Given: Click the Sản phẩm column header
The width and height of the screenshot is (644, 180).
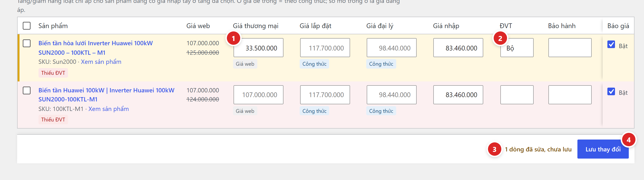Looking at the screenshot, I should pos(53,26).
